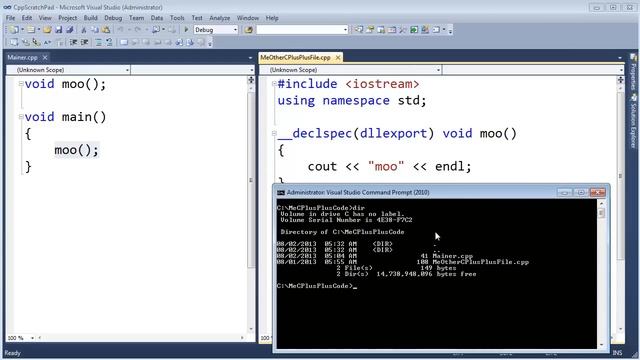Viewport: 640px width, 360px height.
Task: Click the moo(); call inside main
Action: click(76, 150)
